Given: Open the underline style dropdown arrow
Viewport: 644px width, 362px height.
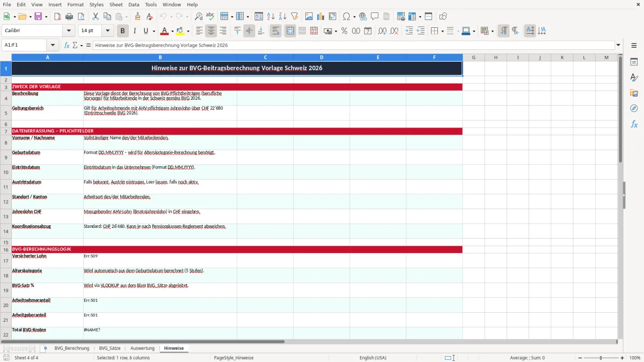Looking at the screenshot, I should pyautogui.click(x=153, y=31).
